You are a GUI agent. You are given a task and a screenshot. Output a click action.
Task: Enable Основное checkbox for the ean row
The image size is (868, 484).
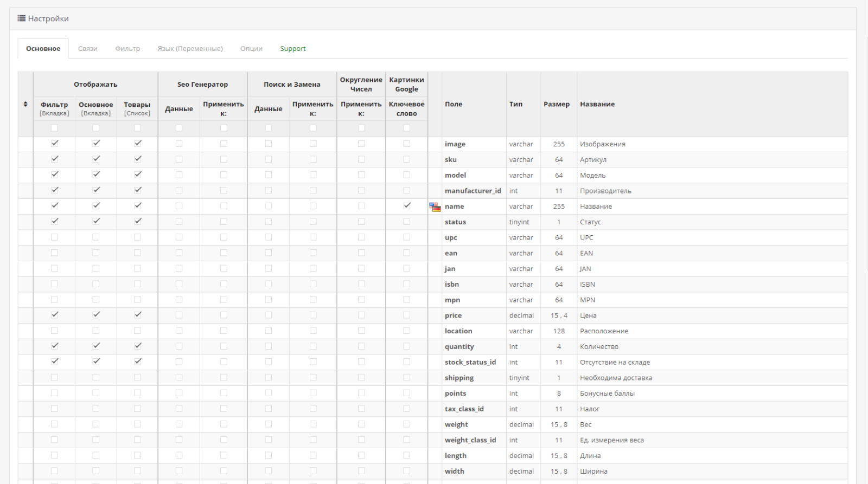[x=96, y=253]
